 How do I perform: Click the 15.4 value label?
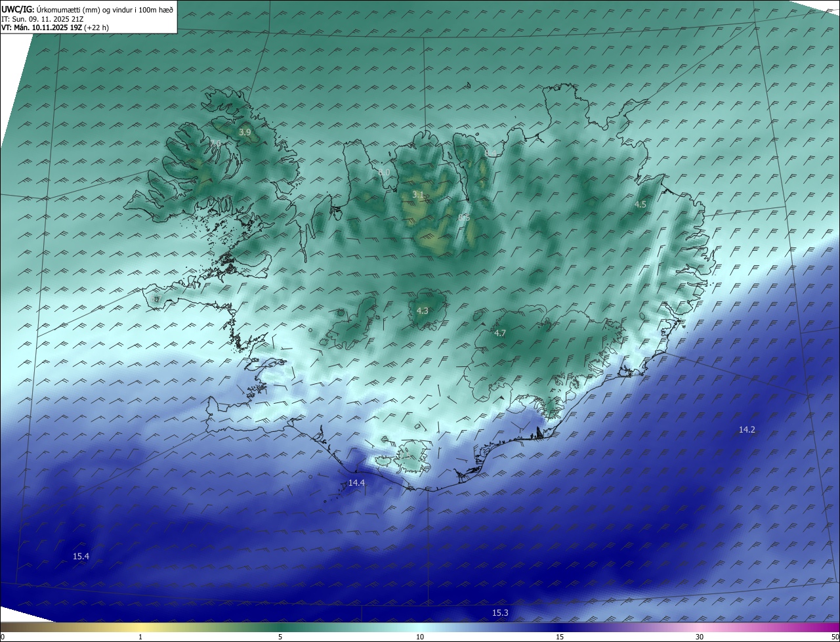[x=81, y=556]
